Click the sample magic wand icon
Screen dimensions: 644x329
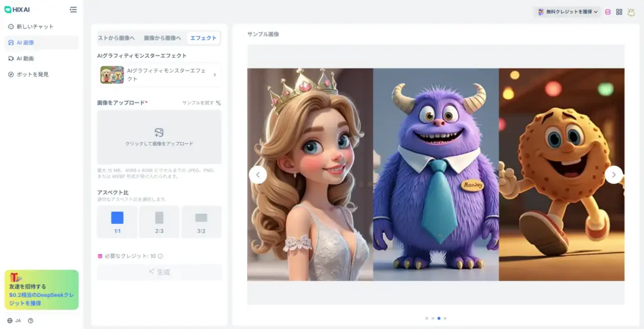click(218, 103)
